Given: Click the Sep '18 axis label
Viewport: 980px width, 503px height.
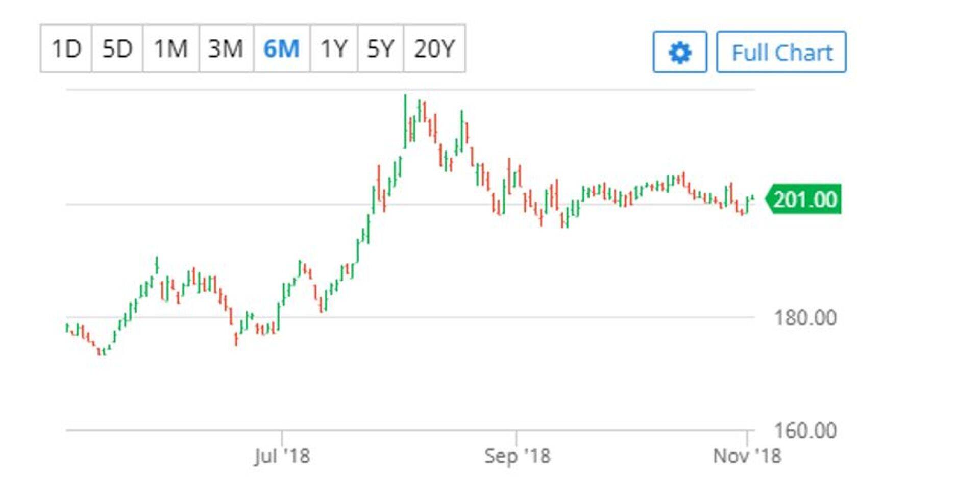Looking at the screenshot, I should point(517,456).
